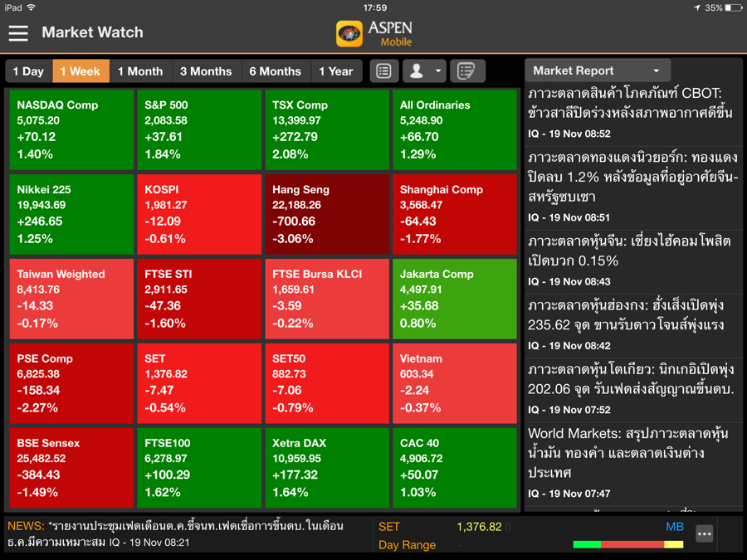Tap the Day Range color bar

(628, 544)
